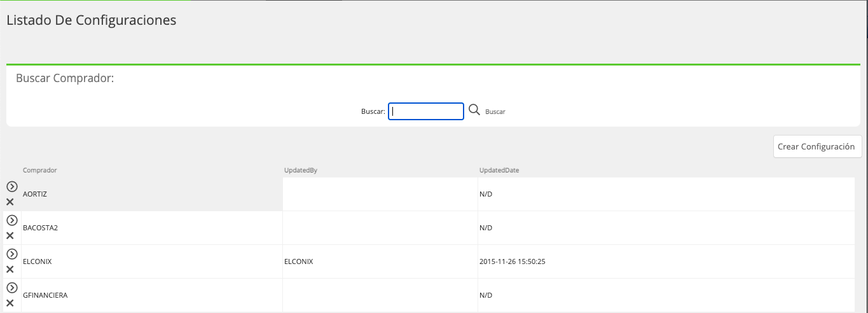
Task: Click the ELCONIX UpdatedBy cell
Action: pyautogui.click(x=380, y=261)
